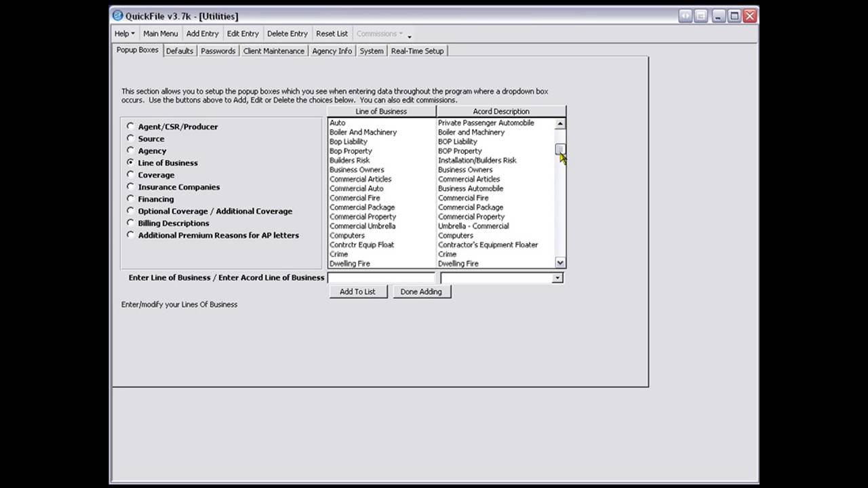Minimize the QuickFile window

pos(718,16)
